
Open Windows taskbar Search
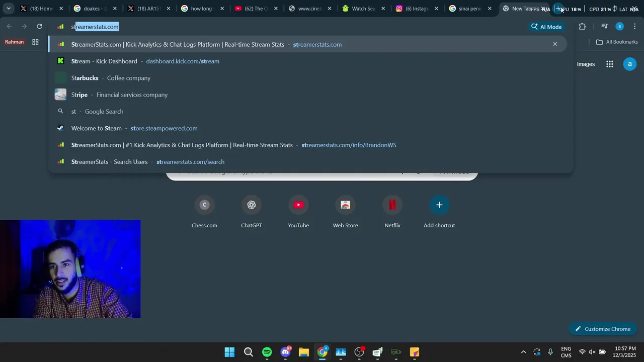click(x=248, y=352)
